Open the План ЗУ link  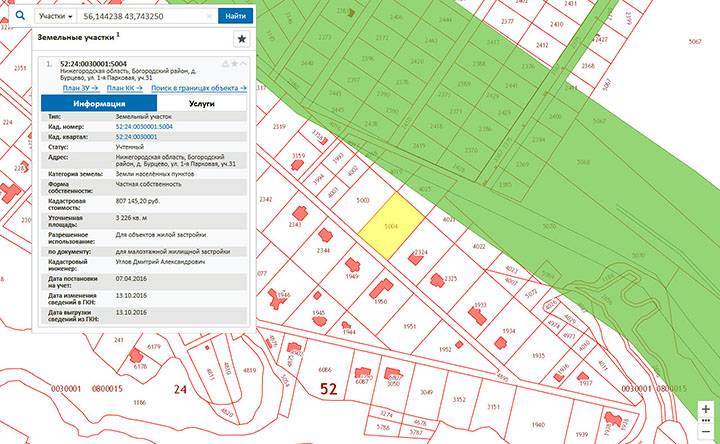(x=80, y=88)
